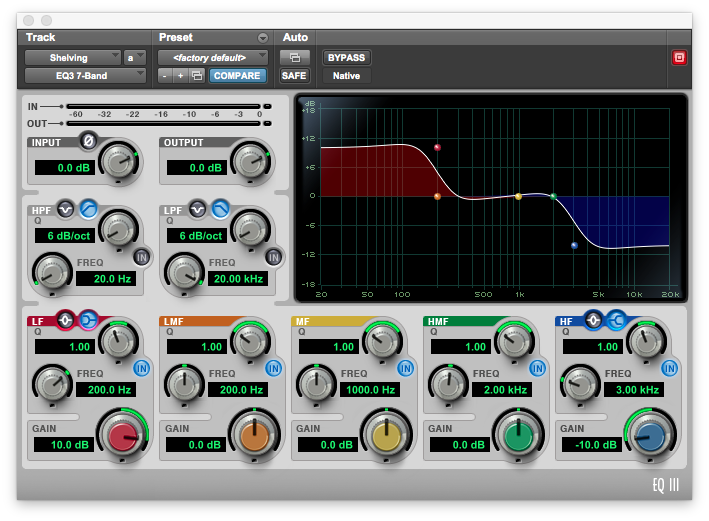The width and height of the screenshot is (709, 521).
Task: Select the HPF high-pass curve icon
Action: click(88, 209)
